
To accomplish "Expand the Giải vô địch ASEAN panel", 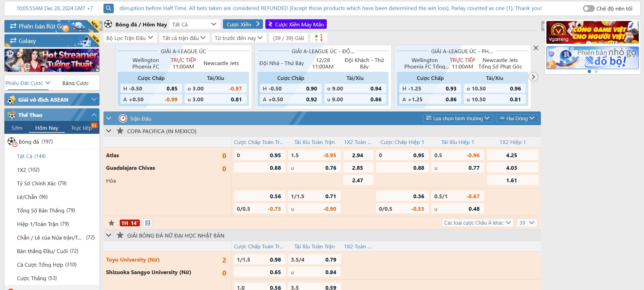I will pos(94,100).
